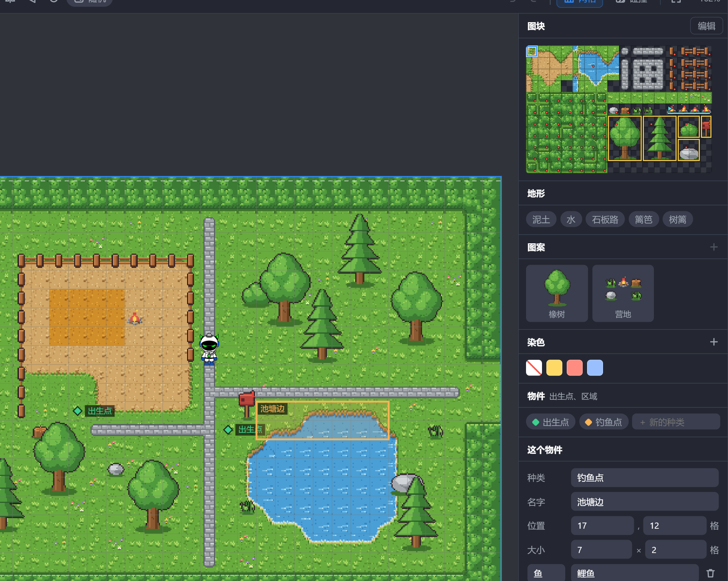Click the size height field showing 2

(x=676, y=550)
